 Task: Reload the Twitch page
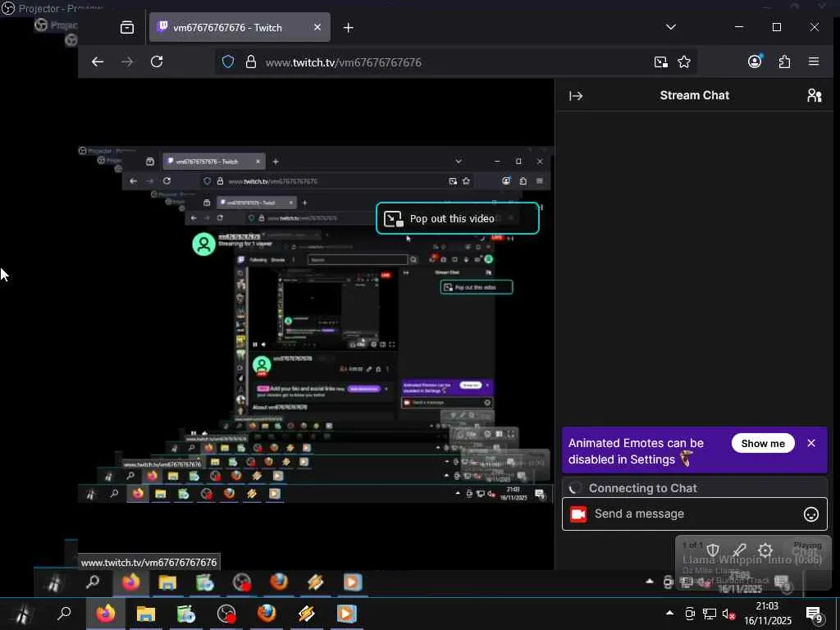pyautogui.click(x=157, y=62)
